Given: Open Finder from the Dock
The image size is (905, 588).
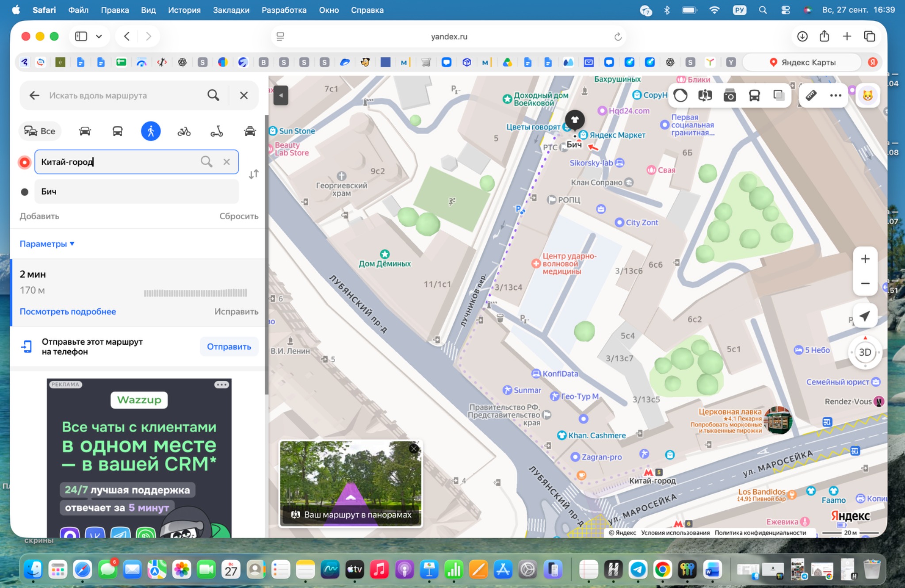Looking at the screenshot, I should pyautogui.click(x=33, y=569).
